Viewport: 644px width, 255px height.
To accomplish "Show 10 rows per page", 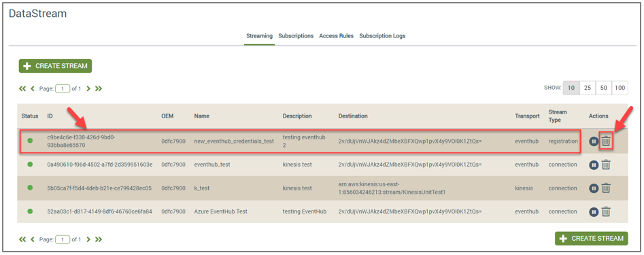I will click(571, 88).
